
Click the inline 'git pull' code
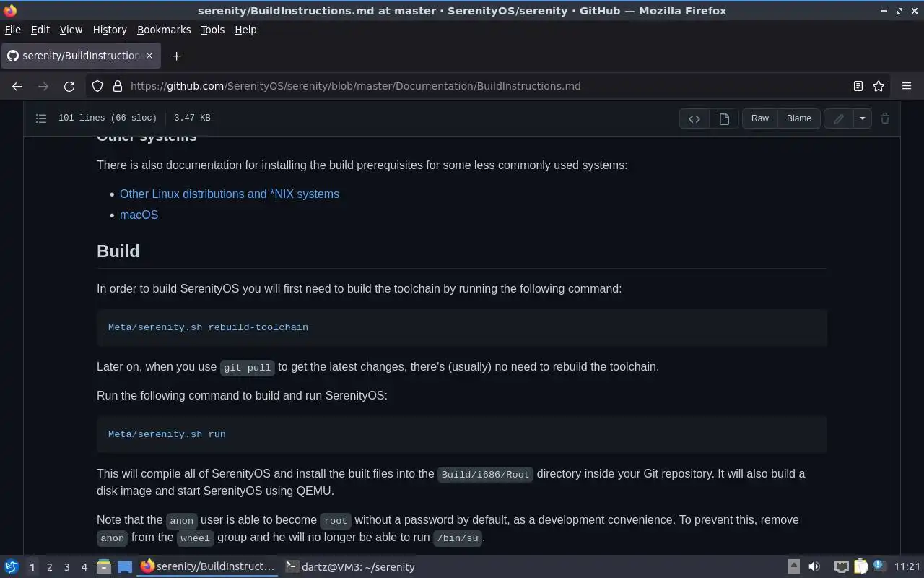tap(247, 367)
